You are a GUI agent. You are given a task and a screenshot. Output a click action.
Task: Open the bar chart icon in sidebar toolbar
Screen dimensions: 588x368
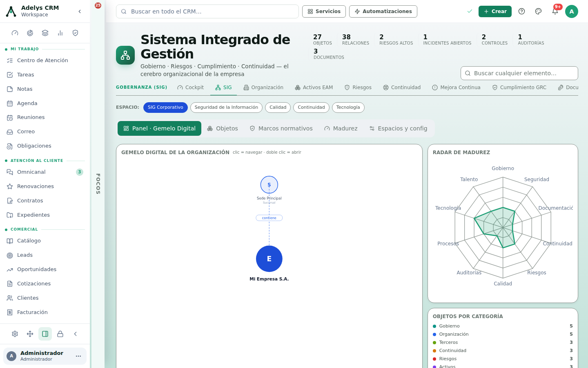point(60,33)
